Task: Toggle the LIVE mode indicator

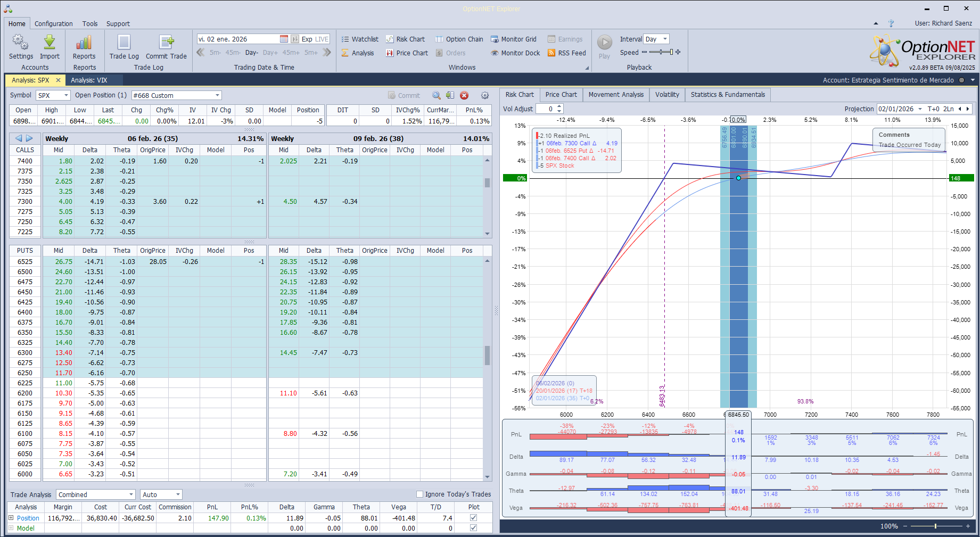Action: pos(322,39)
